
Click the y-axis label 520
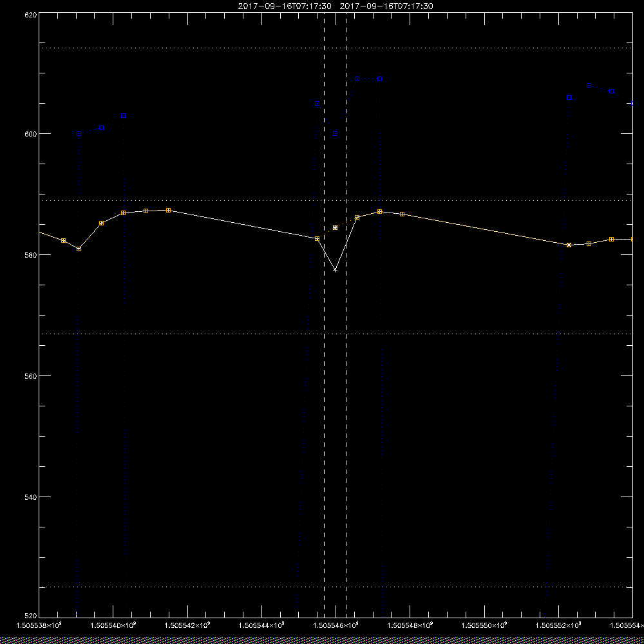[31, 616]
